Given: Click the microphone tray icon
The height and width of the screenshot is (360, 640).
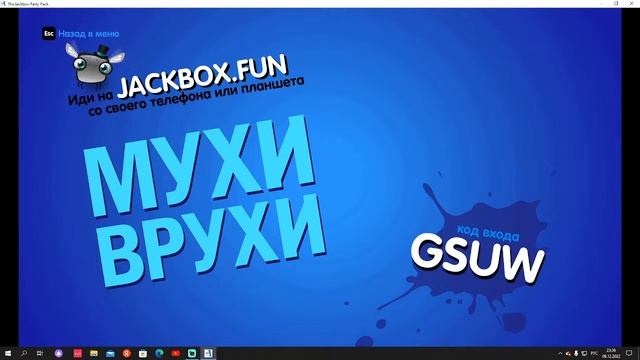Looking at the screenshot, I should (x=576, y=353).
